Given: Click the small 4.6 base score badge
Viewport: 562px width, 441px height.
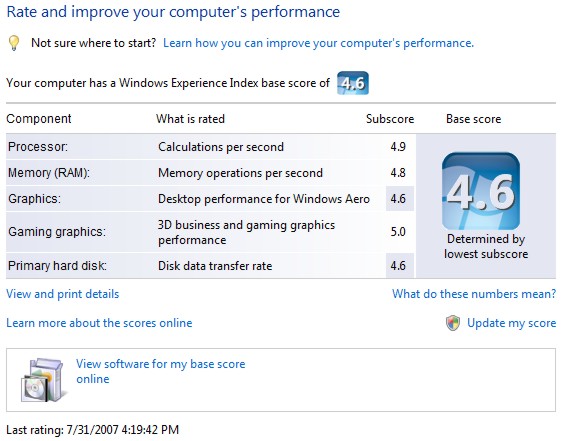Looking at the screenshot, I should coord(353,83).
